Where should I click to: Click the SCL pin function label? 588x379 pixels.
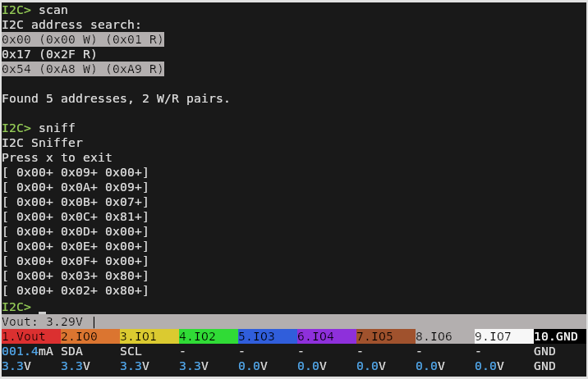(x=131, y=351)
